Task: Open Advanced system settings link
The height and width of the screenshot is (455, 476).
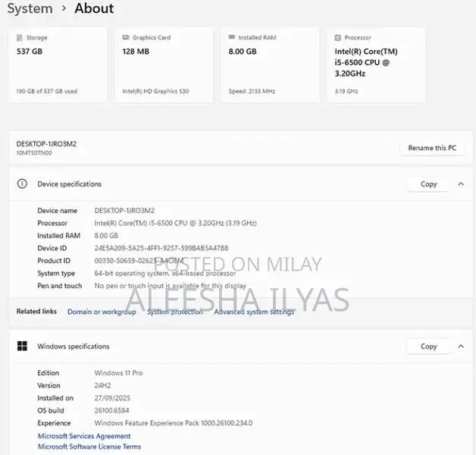Action: point(254,312)
